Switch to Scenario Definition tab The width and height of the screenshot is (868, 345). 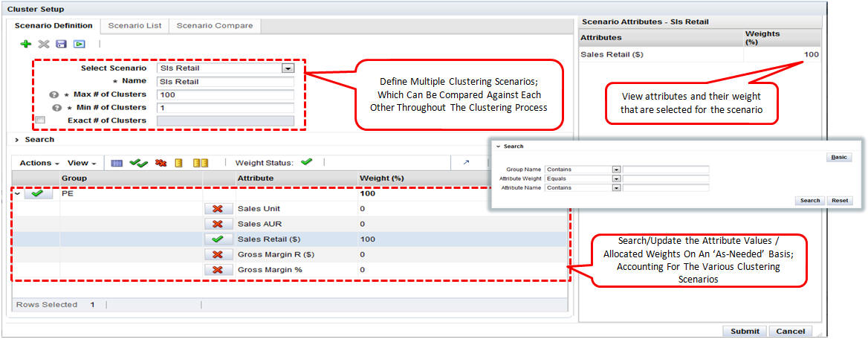coord(54,25)
